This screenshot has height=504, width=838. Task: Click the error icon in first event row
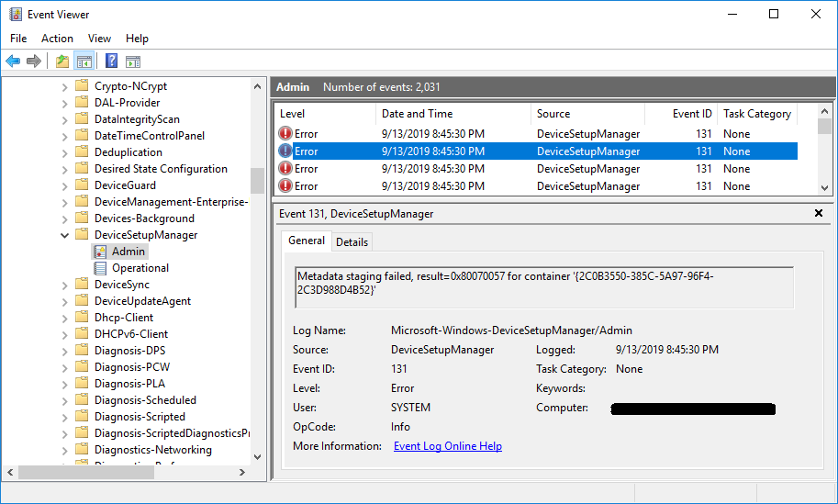(x=285, y=133)
